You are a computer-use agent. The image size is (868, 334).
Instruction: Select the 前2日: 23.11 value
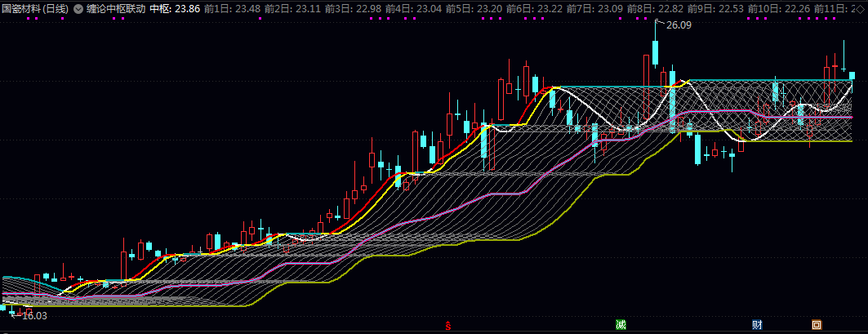[292, 9]
